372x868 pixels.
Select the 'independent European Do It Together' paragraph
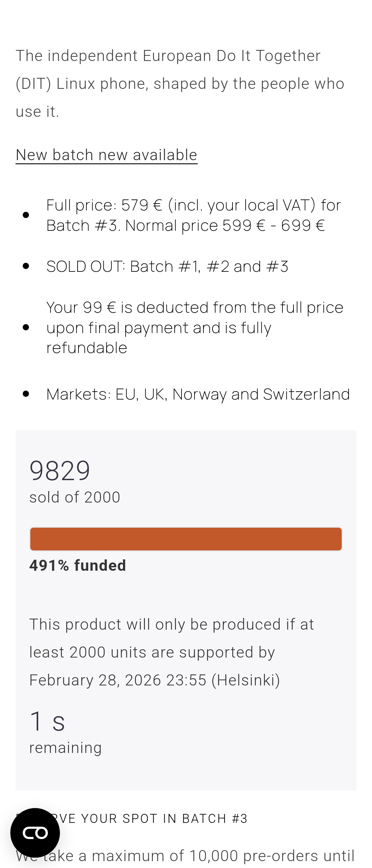click(x=180, y=84)
